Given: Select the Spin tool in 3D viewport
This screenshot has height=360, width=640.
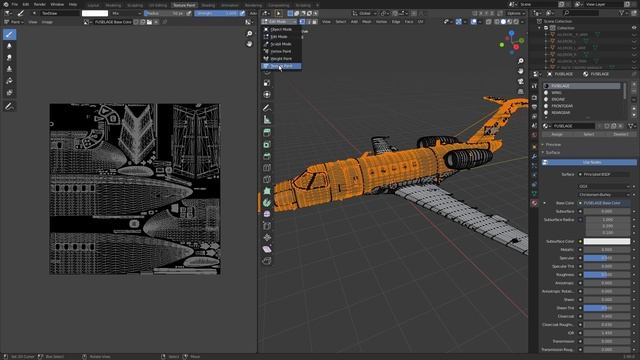Looking at the screenshot, I should (267, 203).
